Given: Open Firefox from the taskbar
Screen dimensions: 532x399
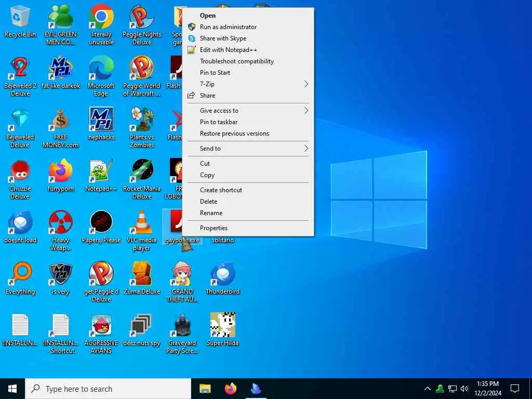Looking at the screenshot, I should (231, 389).
